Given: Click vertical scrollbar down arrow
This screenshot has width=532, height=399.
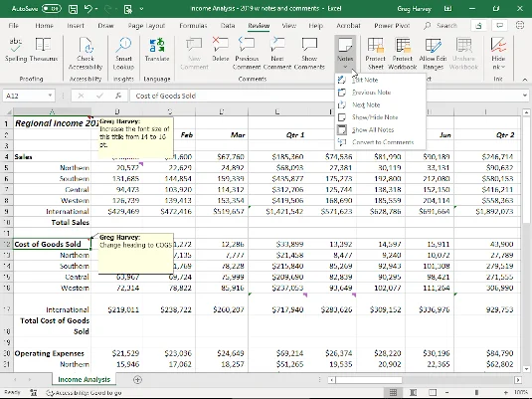Looking at the screenshot, I should 526,369.
